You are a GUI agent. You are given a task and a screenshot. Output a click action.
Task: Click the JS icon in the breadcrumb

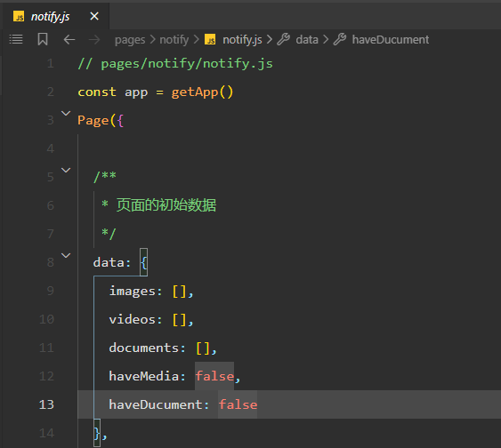pos(210,40)
